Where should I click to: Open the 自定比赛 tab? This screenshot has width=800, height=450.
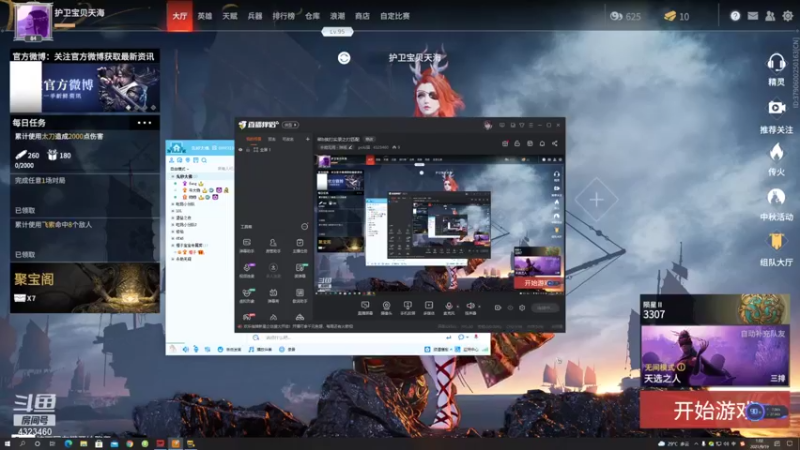[395, 16]
